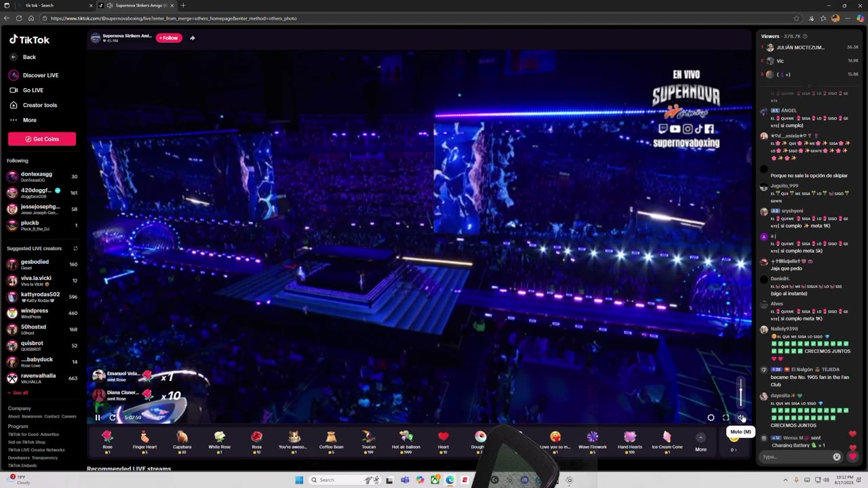The width and height of the screenshot is (868, 488).
Task: Open a new browser tab
Action: 182,5
